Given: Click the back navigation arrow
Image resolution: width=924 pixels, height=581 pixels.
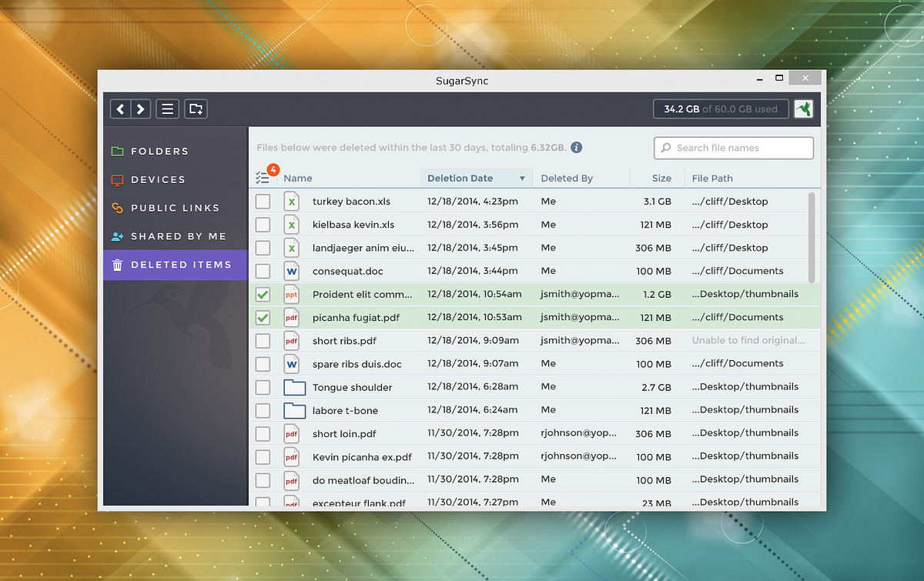Looking at the screenshot, I should click(120, 109).
